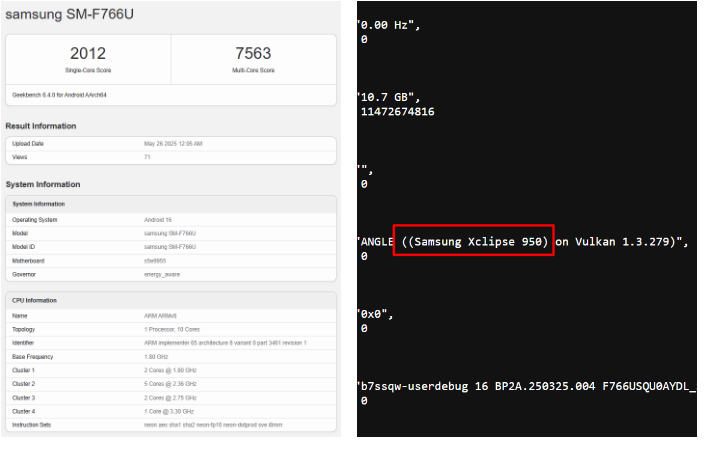Select the '1 Processor, 10 Cores' value
This screenshot has height=451, width=706.
point(172,329)
